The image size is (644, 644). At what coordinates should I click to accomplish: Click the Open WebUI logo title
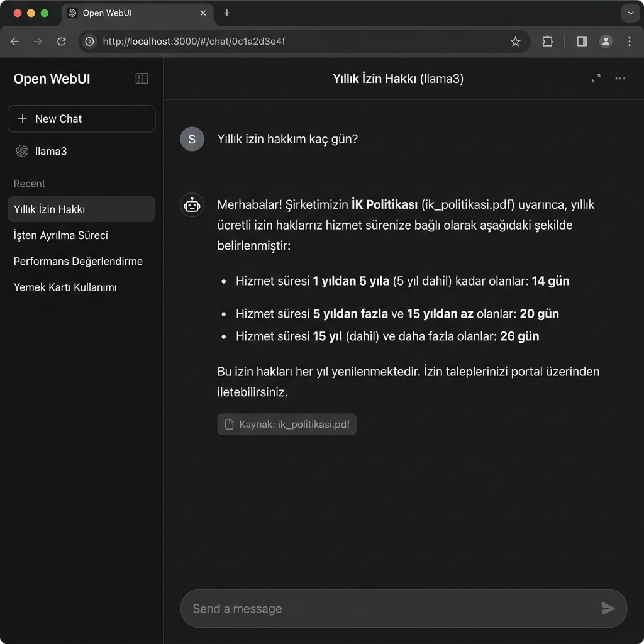coord(52,79)
